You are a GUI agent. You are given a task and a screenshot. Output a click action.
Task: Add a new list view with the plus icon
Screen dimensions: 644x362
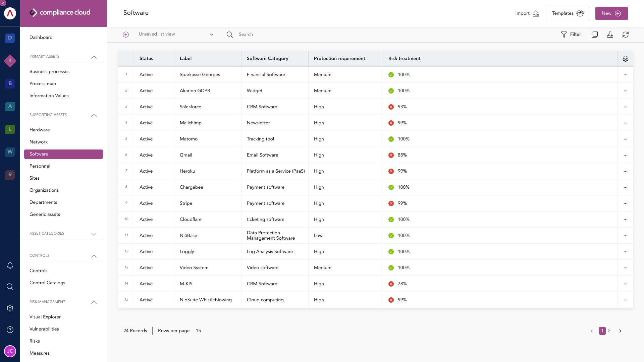[x=126, y=34]
